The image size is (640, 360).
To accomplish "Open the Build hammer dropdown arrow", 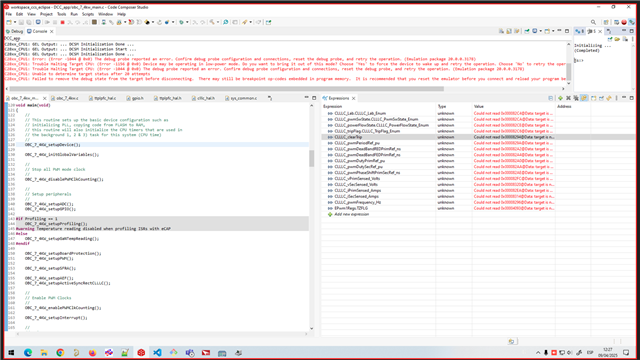I will click(x=218, y=22).
